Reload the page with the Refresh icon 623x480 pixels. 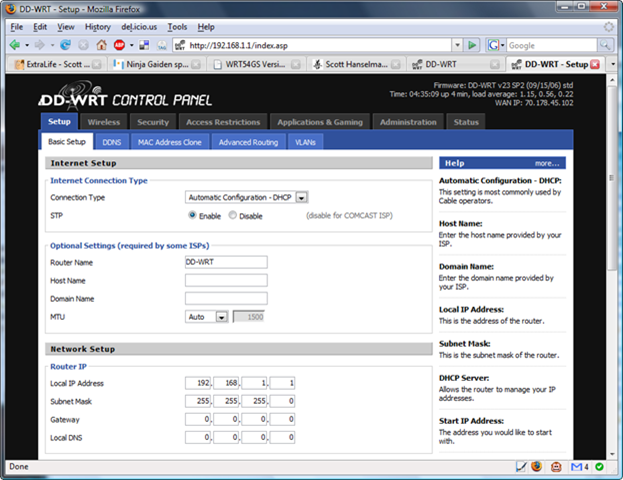pos(66,45)
